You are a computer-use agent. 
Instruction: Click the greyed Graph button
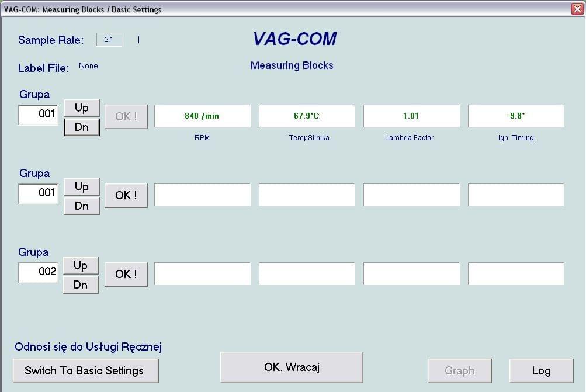click(x=460, y=371)
